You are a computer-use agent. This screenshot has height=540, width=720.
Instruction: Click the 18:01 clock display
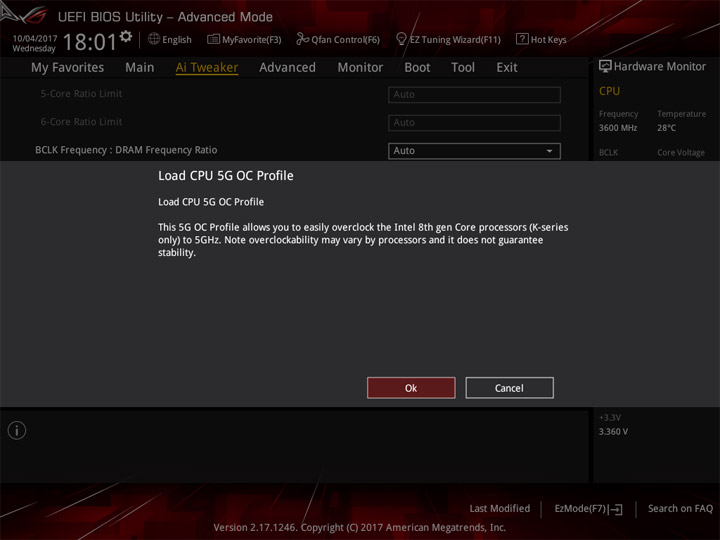pos(90,42)
